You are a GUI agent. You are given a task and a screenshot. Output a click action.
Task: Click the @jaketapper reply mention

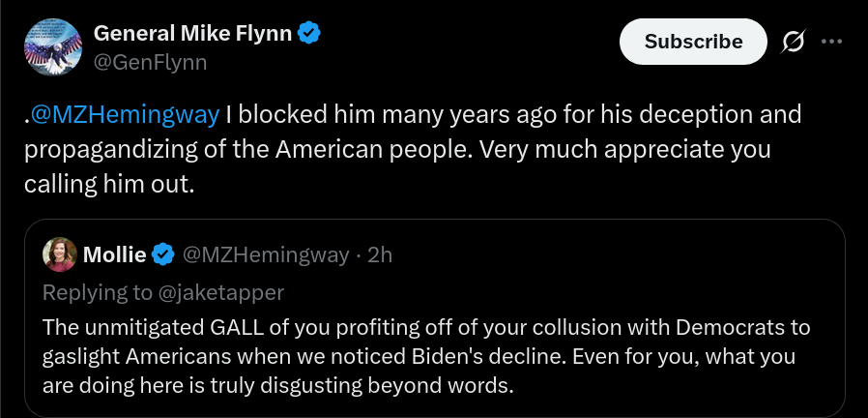click(x=221, y=292)
